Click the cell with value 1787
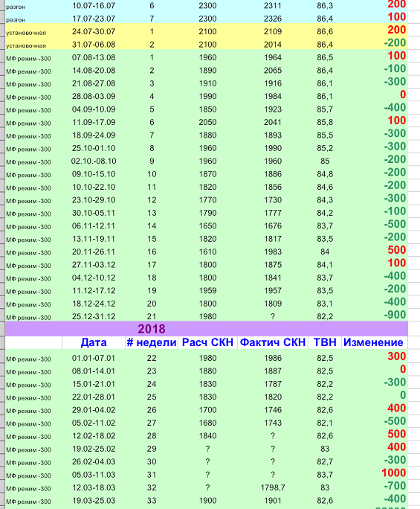Viewport: 420px width, 509px height. (x=272, y=384)
